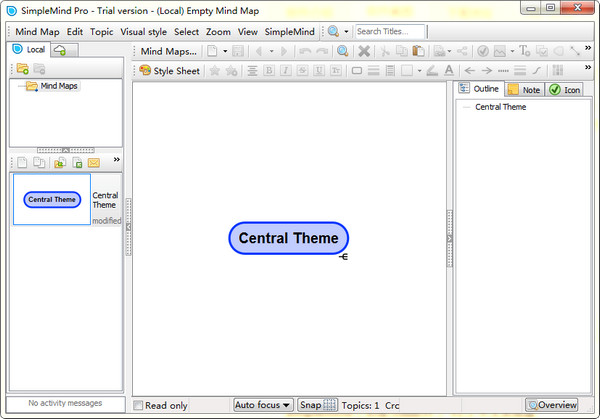Click the Mind Maps... button
The image size is (600, 419).
[167, 51]
